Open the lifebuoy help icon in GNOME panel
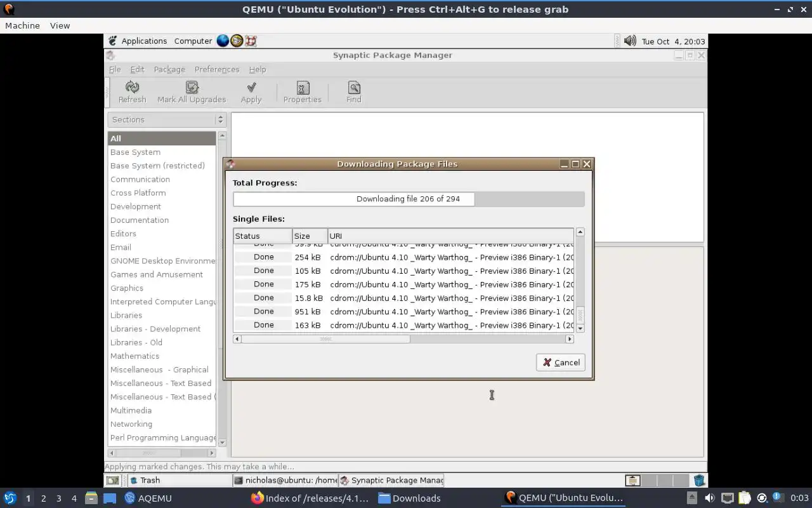Viewport: 812px width, 508px height. (251, 41)
